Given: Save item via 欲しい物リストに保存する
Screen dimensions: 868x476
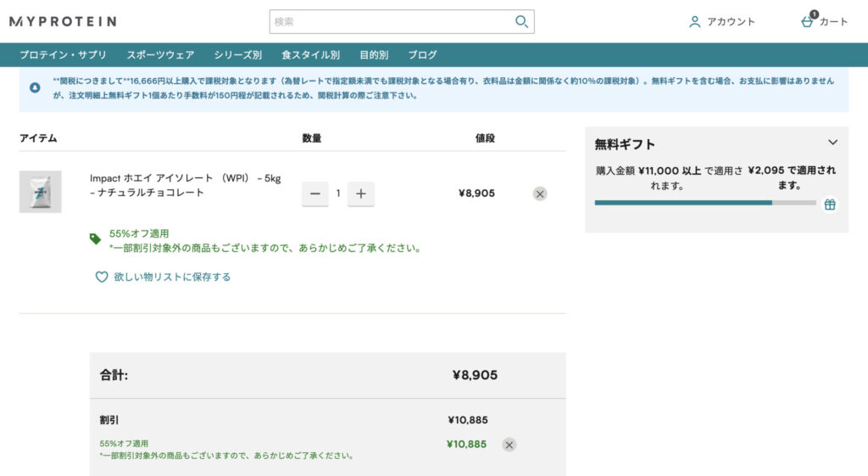Looking at the screenshot, I should point(172,277).
